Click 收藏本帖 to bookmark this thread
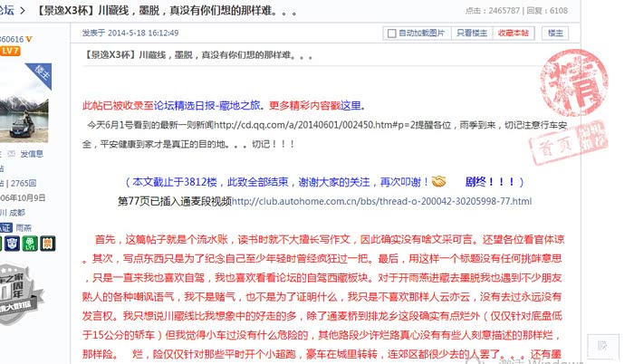634x364 pixels. pos(514,34)
